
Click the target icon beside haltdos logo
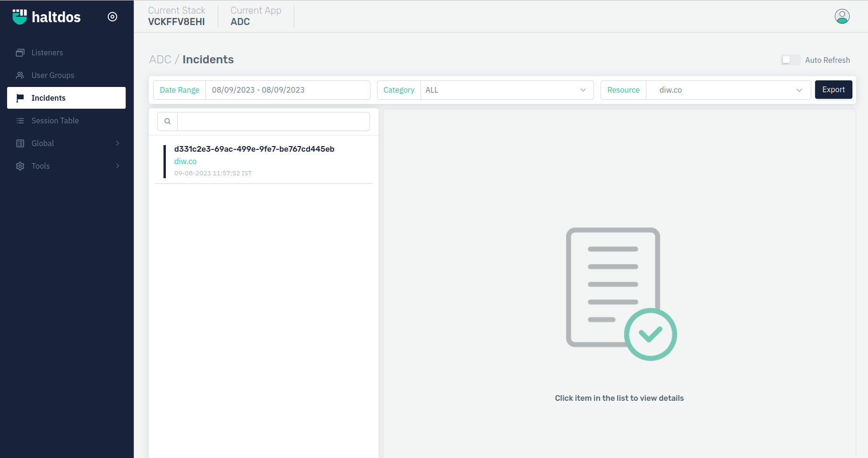(x=112, y=17)
